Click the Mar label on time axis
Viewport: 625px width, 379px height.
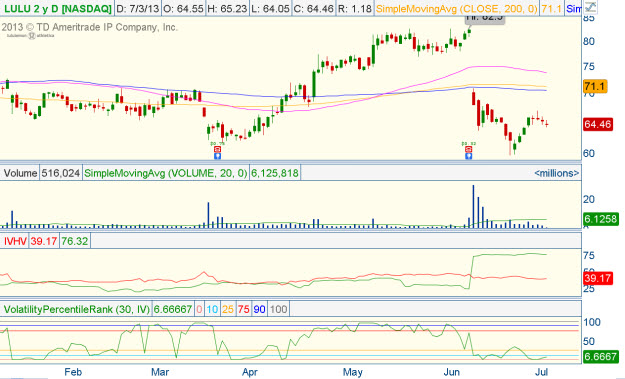coord(160,372)
